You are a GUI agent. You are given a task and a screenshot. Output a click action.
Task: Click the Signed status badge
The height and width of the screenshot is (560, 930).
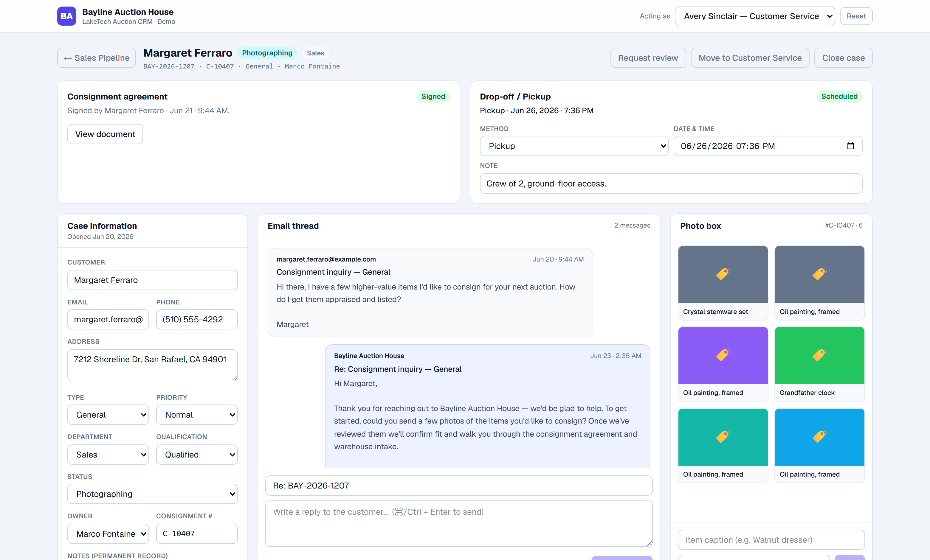click(x=433, y=96)
